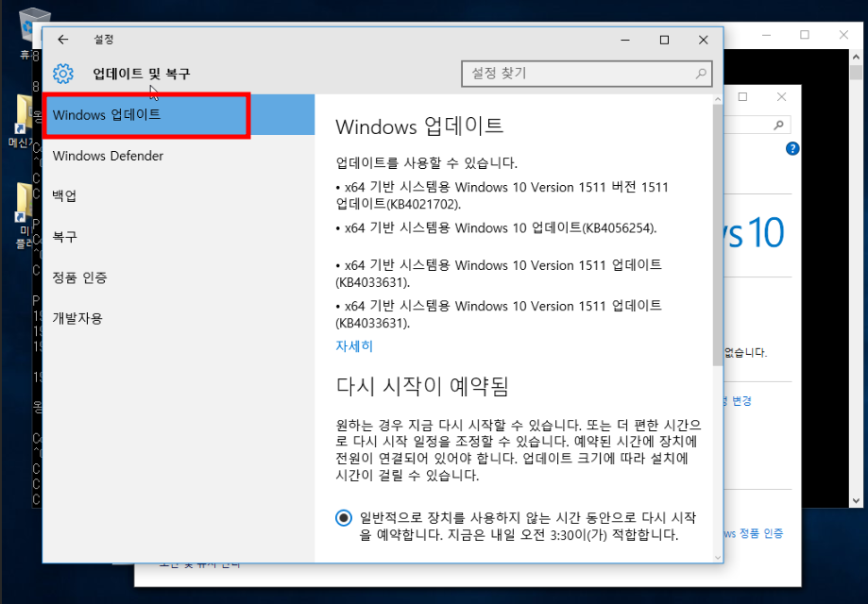
Task: Open Windows Defender settings
Action: point(179,156)
